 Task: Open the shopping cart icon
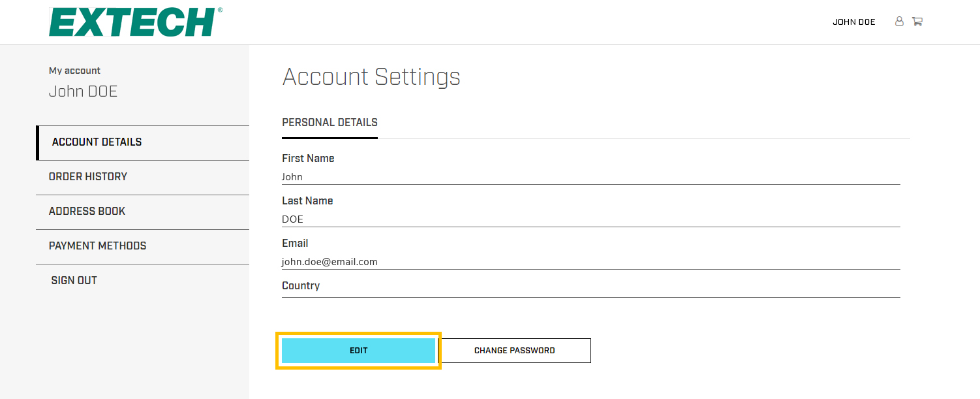coord(917,22)
